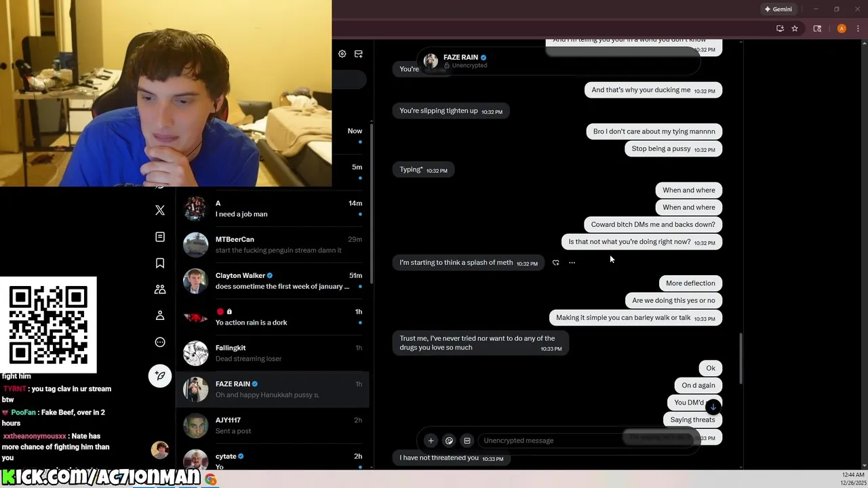
Task: Add reaction to 'splash of meth' message
Action: point(555,263)
